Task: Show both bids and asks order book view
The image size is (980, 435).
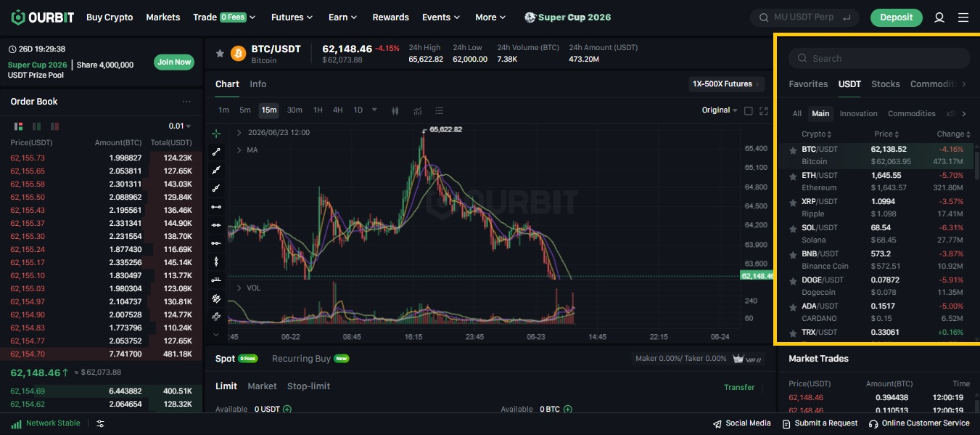Action: 18,126
